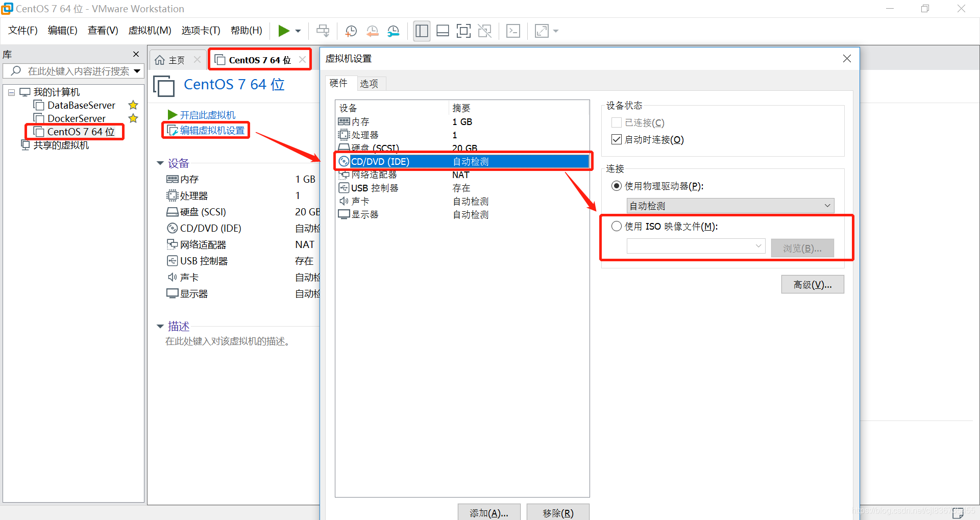Viewport: 980px width, 520px height.
Task: Open the snapshot manager toolbar icon
Action: pos(394,31)
